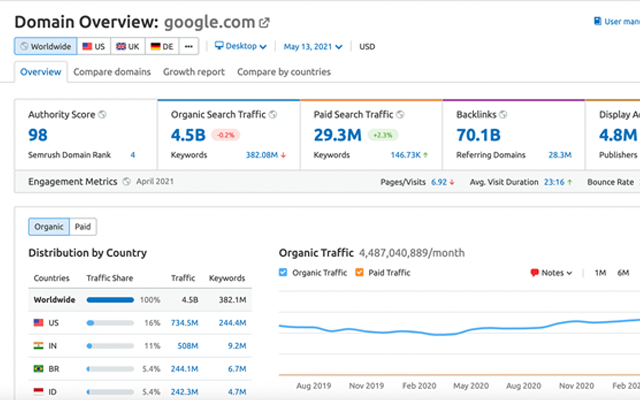
Task: Click Semrush Domain Rank value 4
Action: click(x=133, y=155)
